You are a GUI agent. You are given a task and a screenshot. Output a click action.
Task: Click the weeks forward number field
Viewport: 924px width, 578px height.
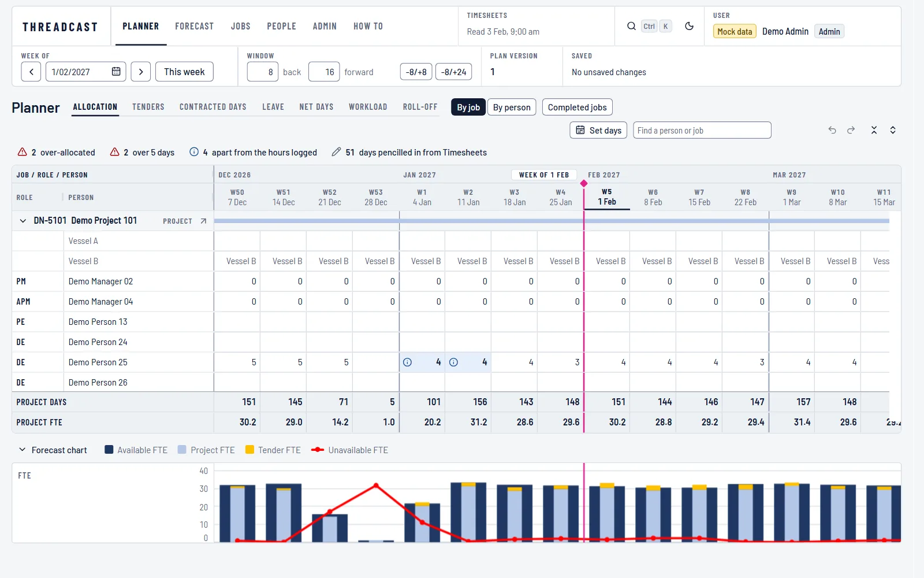coord(324,72)
